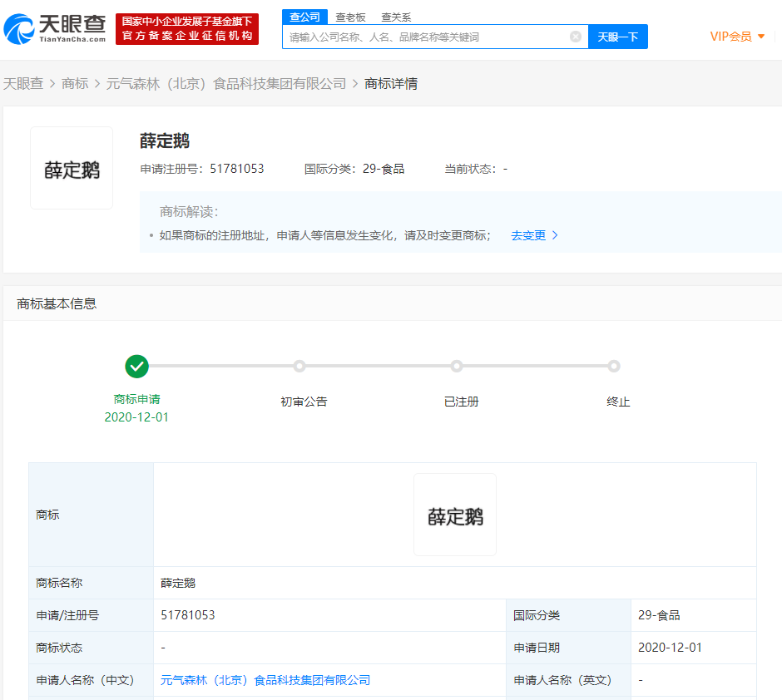Click the 商标状态 row label

tap(59, 648)
